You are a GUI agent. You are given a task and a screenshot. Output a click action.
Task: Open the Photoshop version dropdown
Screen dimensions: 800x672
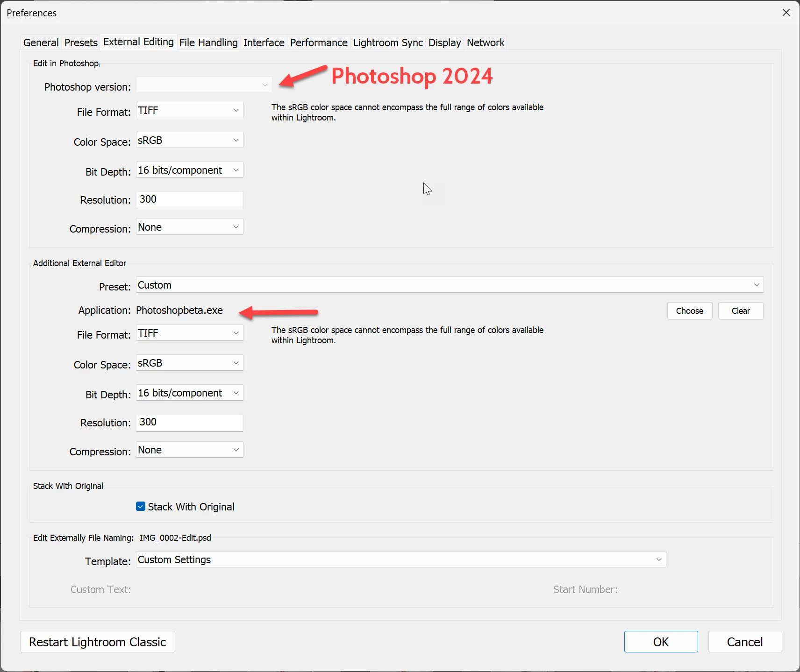pyautogui.click(x=204, y=85)
